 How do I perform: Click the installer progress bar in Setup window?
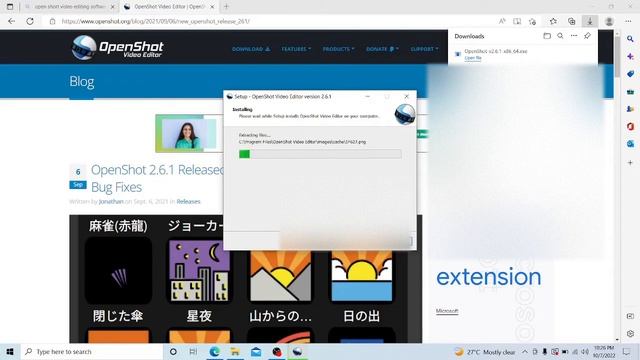pyautogui.click(x=320, y=154)
